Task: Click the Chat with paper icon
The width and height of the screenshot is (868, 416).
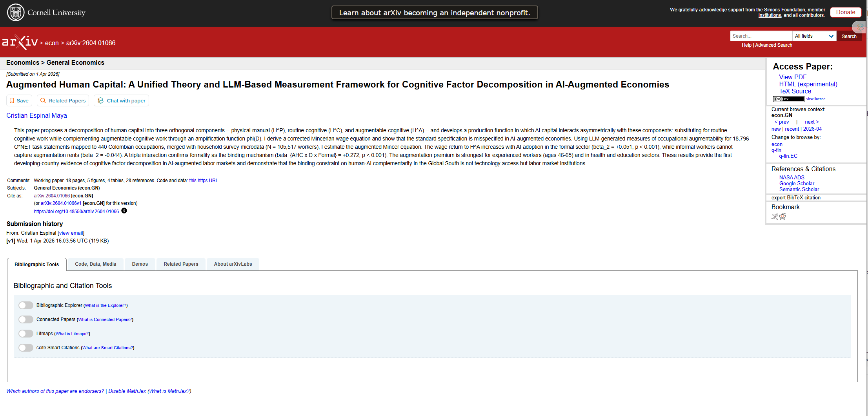Action: click(100, 100)
